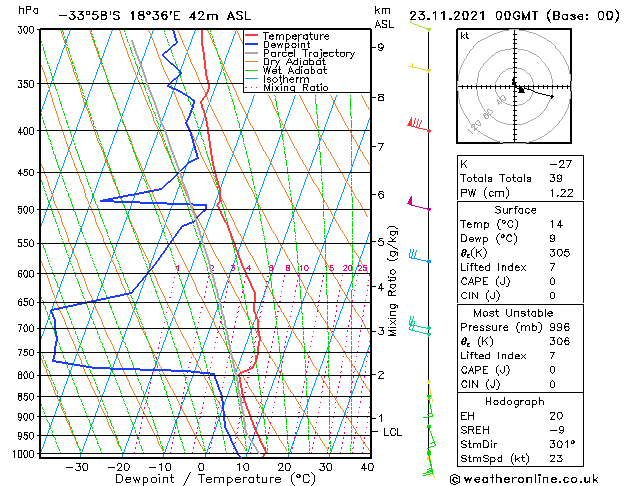Viewport: 629px width, 486px height.
Task: Click the 'Wet Adiabat' legend label
Action: (295, 70)
